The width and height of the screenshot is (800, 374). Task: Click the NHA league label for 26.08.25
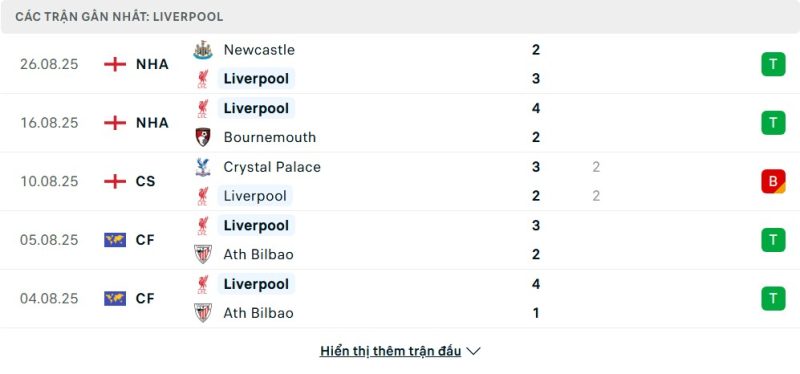(152, 64)
